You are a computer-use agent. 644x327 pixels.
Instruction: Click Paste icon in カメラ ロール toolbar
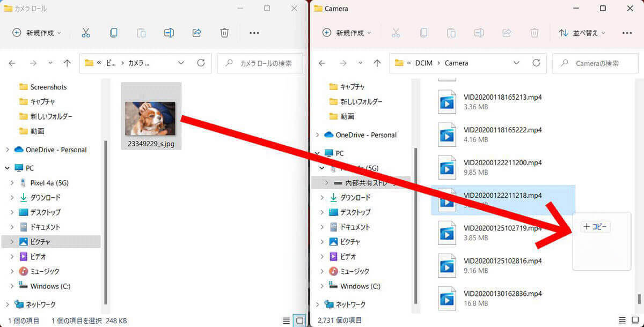141,33
